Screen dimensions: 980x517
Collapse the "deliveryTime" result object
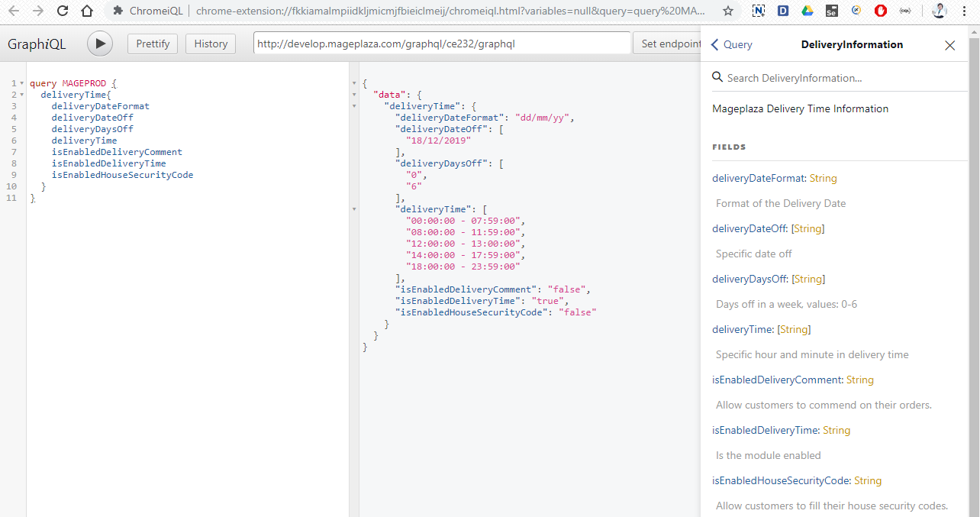tap(354, 106)
